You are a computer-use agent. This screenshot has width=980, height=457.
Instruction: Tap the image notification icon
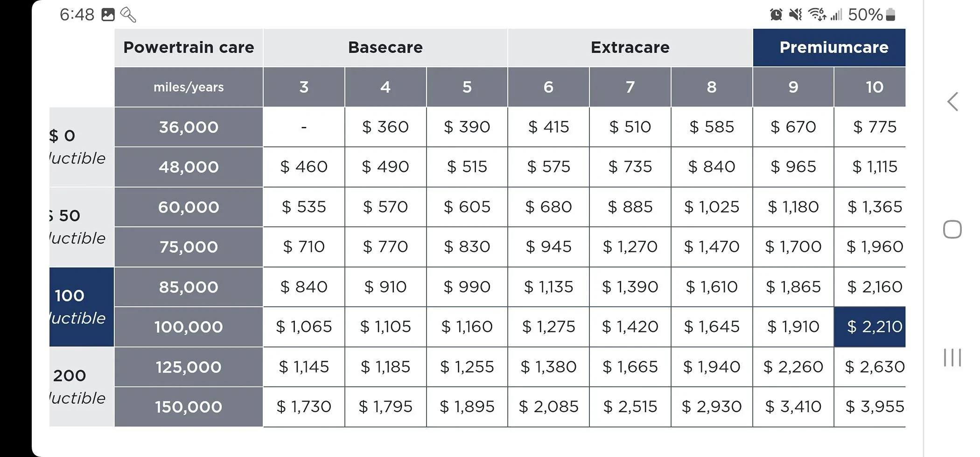pyautogui.click(x=108, y=15)
